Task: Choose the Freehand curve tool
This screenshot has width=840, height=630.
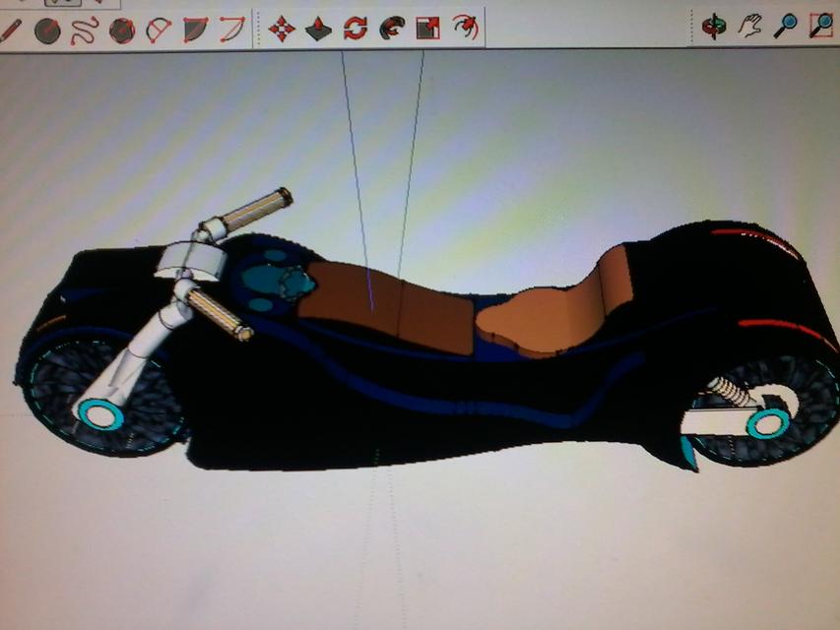Action: pyautogui.click(x=83, y=30)
